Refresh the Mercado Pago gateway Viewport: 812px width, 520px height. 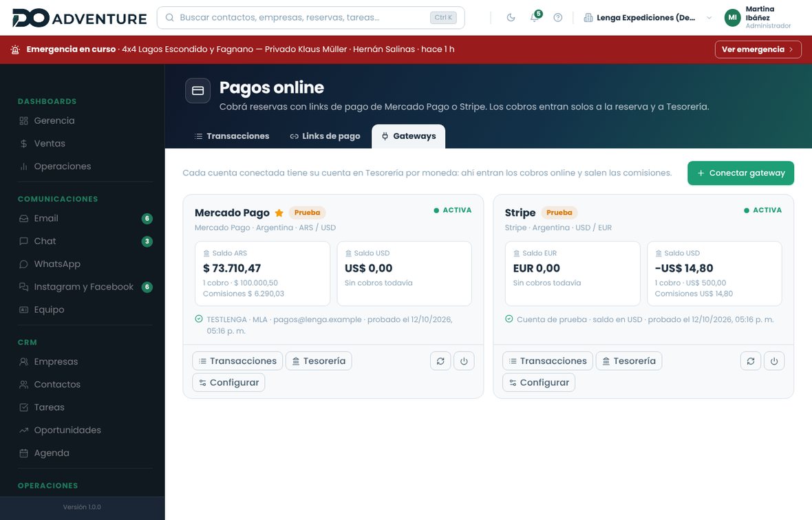[x=440, y=361]
